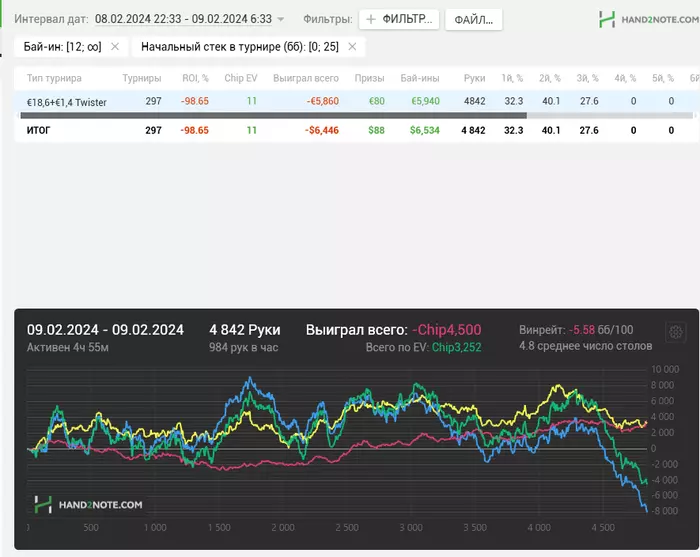Click the horizontal table scrollbar

pyautogui.click(x=274, y=116)
